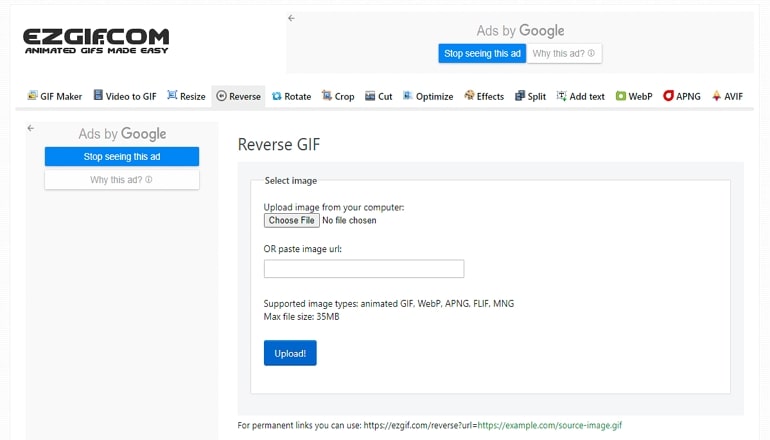Click the Optimize tool icon
The height and width of the screenshot is (440, 770).
click(408, 95)
